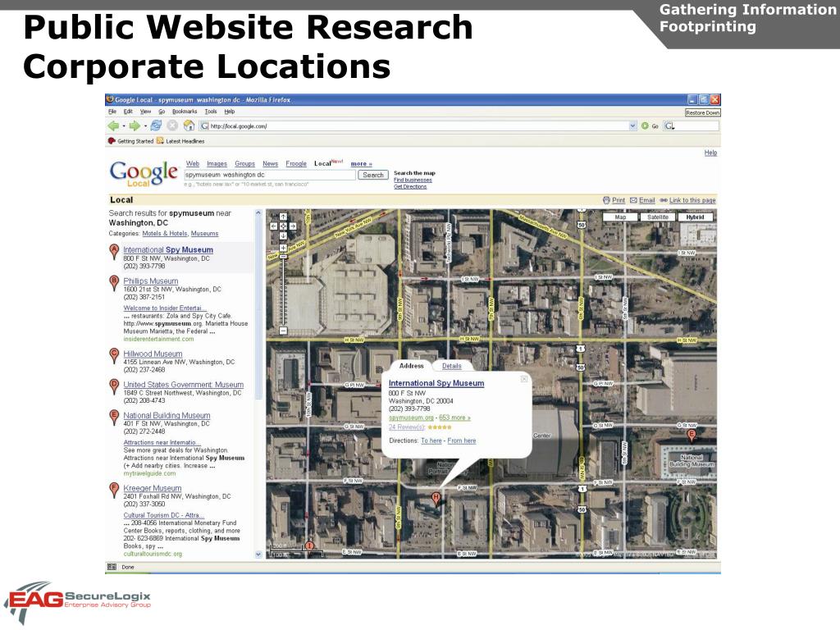
Task: Click the Motels & Hotels category link
Action: point(164,234)
